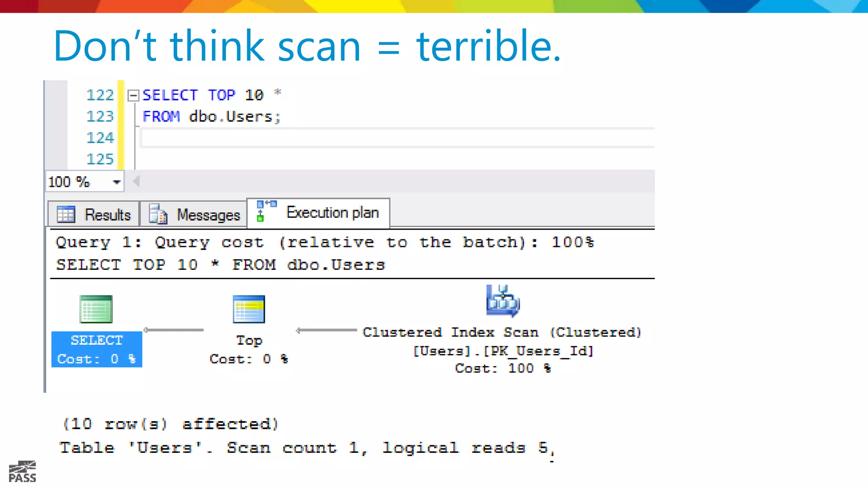Click the Cost: 100 % label
The height and width of the screenshot is (488, 868).
[x=503, y=368]
